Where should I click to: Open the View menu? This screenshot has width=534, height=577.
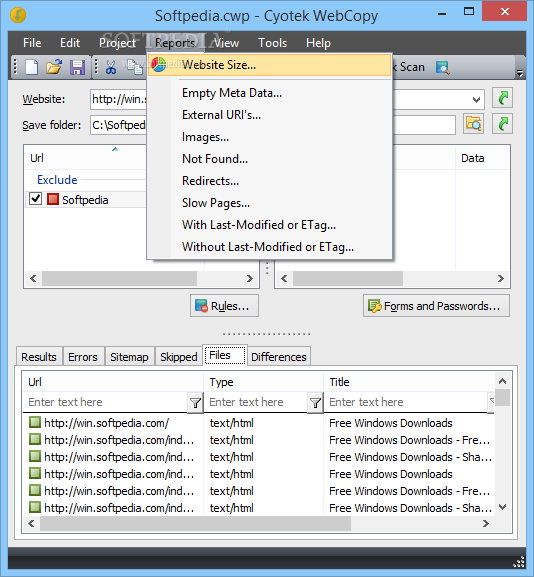[227, 43]
